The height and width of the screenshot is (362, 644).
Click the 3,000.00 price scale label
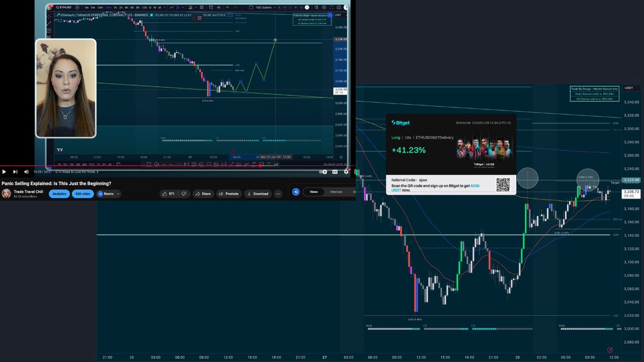(x=632, y=329)
